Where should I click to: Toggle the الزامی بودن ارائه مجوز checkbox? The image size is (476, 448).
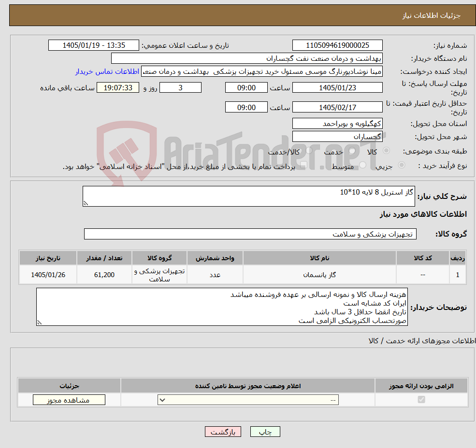tap(421, 399)
